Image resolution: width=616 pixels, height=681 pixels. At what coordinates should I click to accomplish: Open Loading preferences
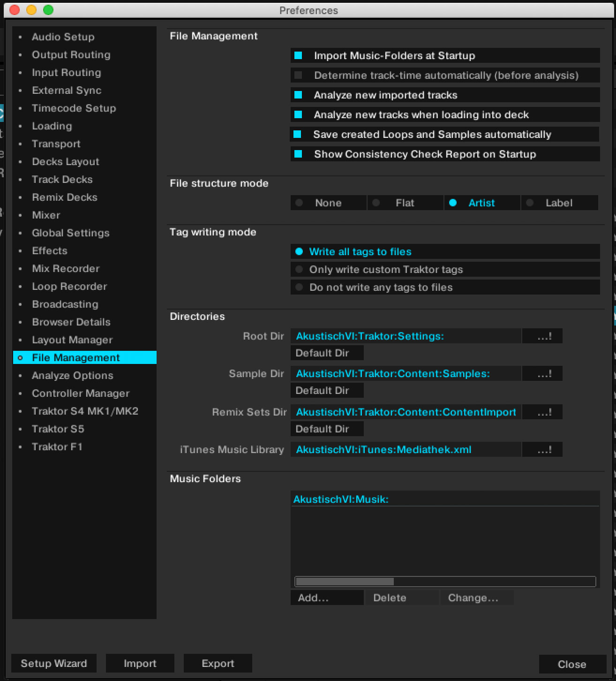pos(84,126)
